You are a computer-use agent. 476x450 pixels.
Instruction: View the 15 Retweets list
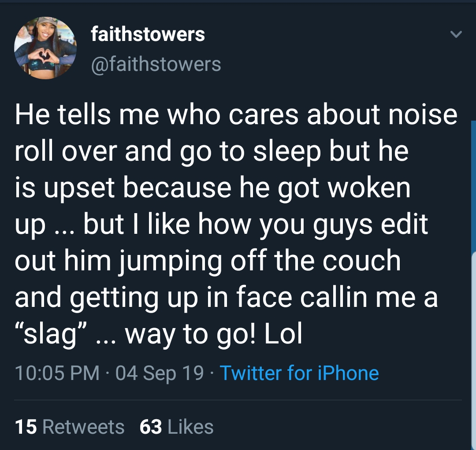tap(70, 427)
